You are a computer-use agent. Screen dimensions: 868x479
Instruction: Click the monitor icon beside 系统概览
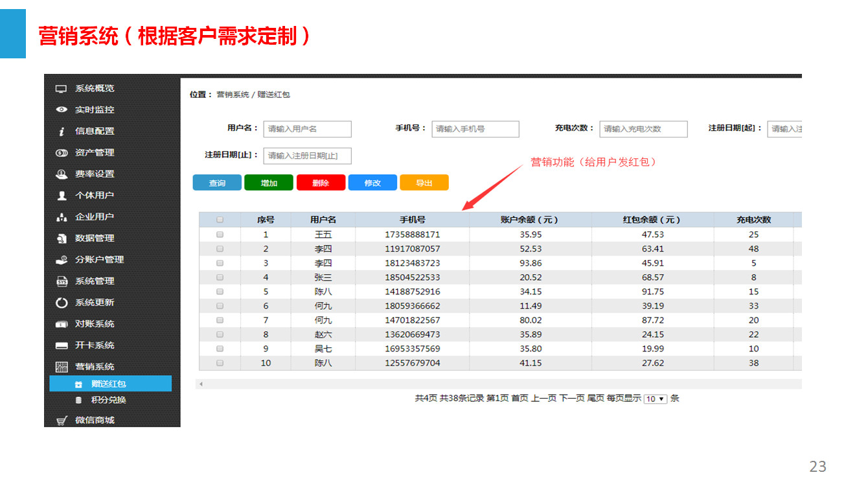[x=62, y=89]
